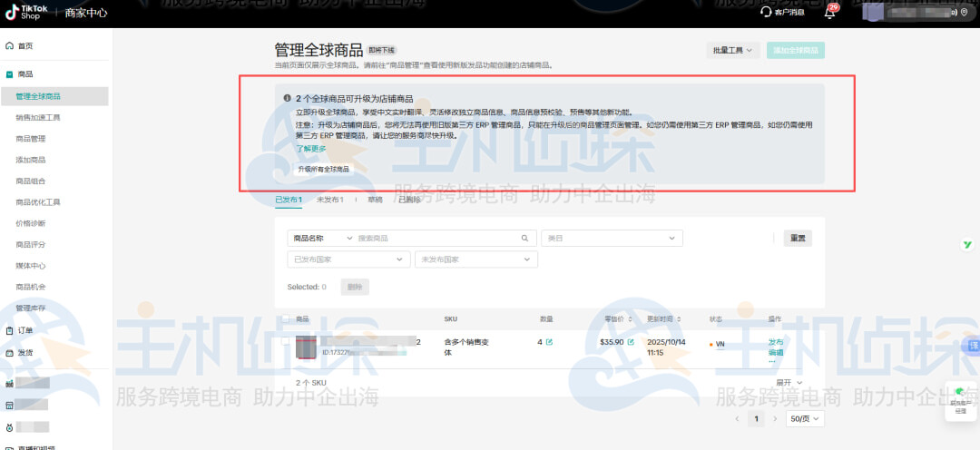Click the 编辑 action link in product row
Screen dimensions: 980x450
click(x=776, y=353)
